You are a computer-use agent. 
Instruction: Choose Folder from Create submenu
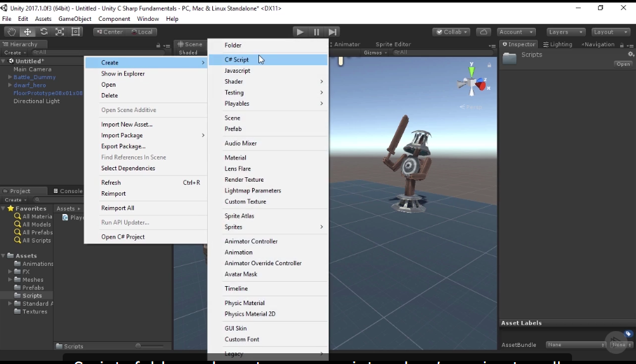tap(268, 46)
